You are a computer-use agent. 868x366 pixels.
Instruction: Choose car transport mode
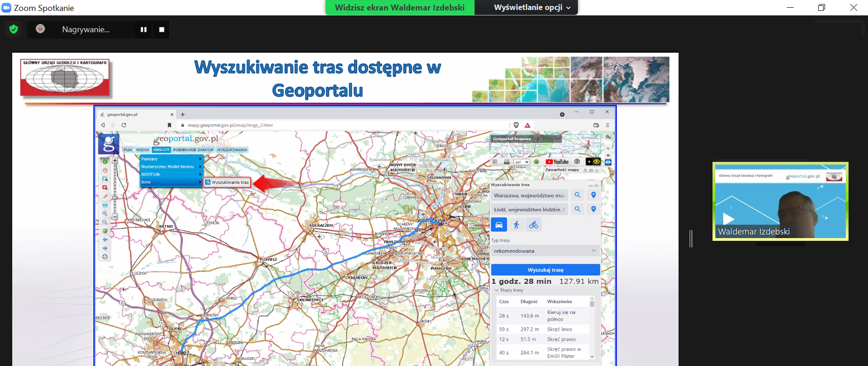point(499,225)
